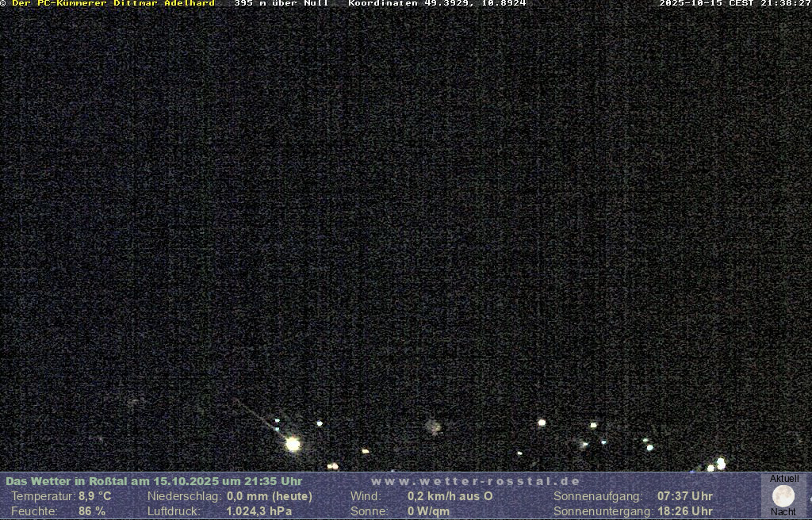Click the pair of lights at bottom-right edge
The height and width of the screenshot is (520, 812).
(x=717, y=465)
